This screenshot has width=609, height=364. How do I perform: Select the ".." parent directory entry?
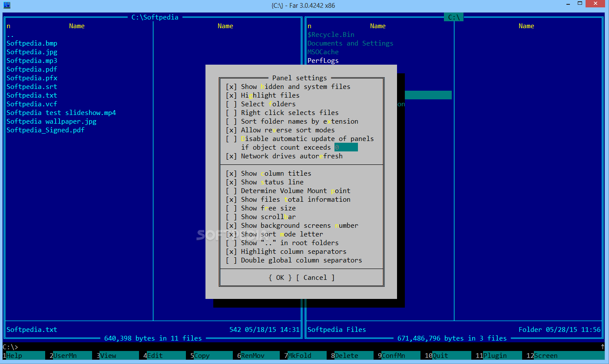10,35
